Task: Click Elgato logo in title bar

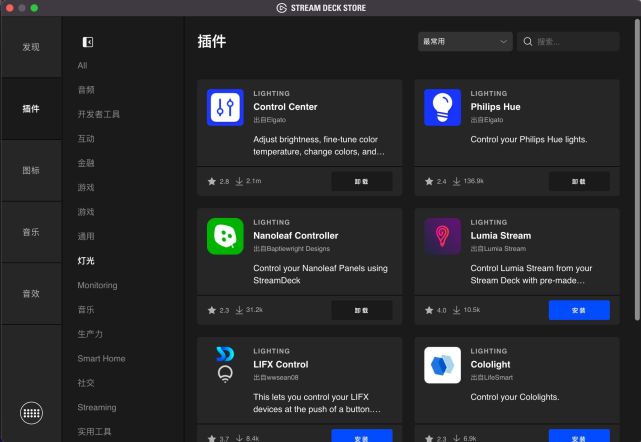Action: [x=281, y=8]
